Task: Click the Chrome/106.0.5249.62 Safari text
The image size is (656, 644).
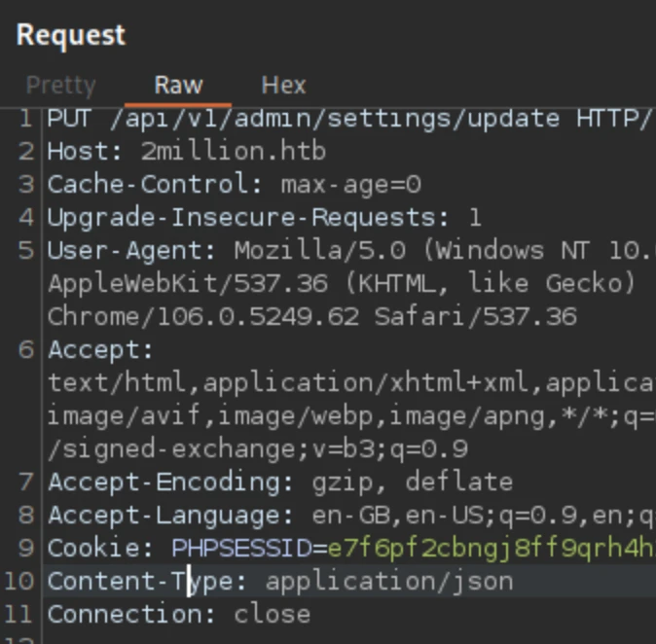Action: coord(312,316)
